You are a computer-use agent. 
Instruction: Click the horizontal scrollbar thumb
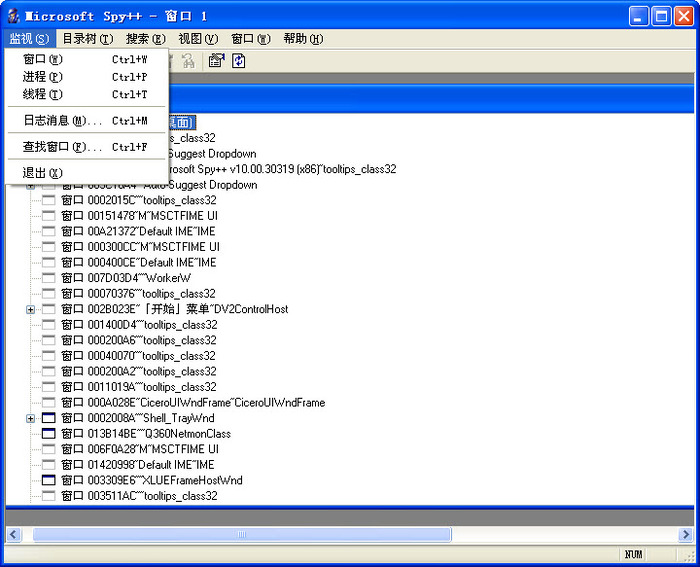[242, 534]
